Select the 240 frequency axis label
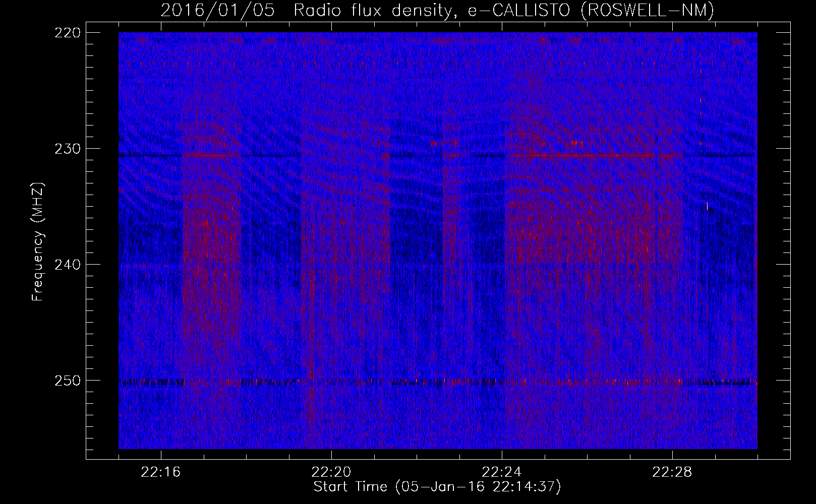Screen dimensions: 816x504 [68, 265]
